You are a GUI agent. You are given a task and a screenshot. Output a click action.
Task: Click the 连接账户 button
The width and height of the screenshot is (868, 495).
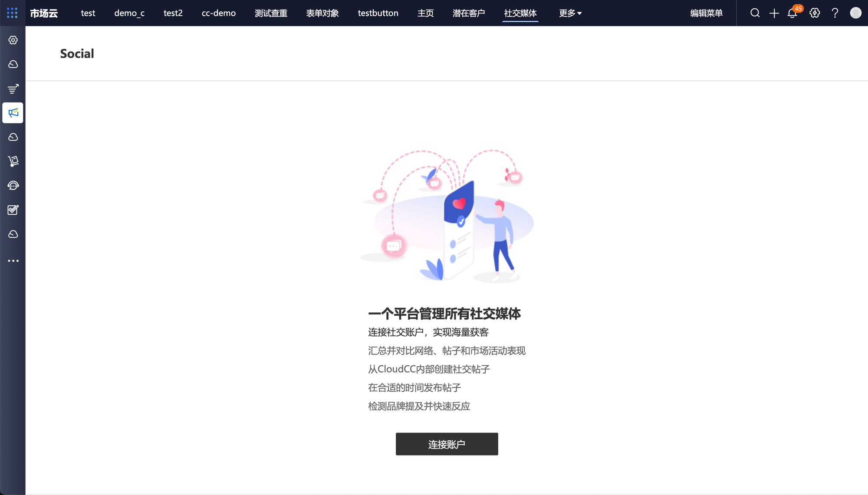(x=447, y=444)
